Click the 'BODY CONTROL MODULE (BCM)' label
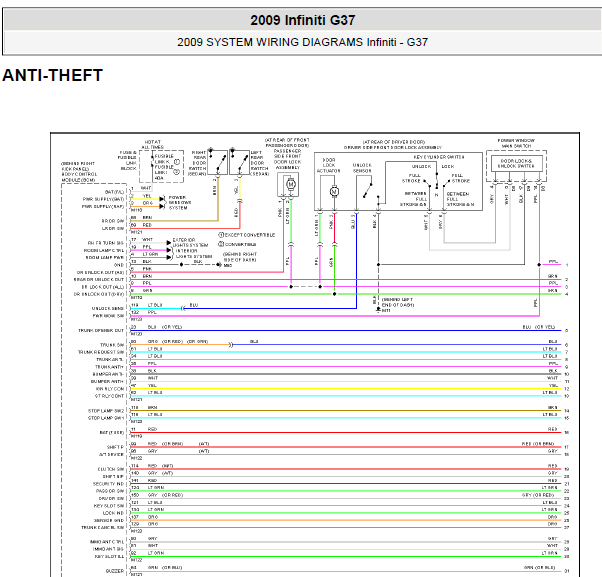The height and width of the screenshot is (577, 602). (79, 177)
